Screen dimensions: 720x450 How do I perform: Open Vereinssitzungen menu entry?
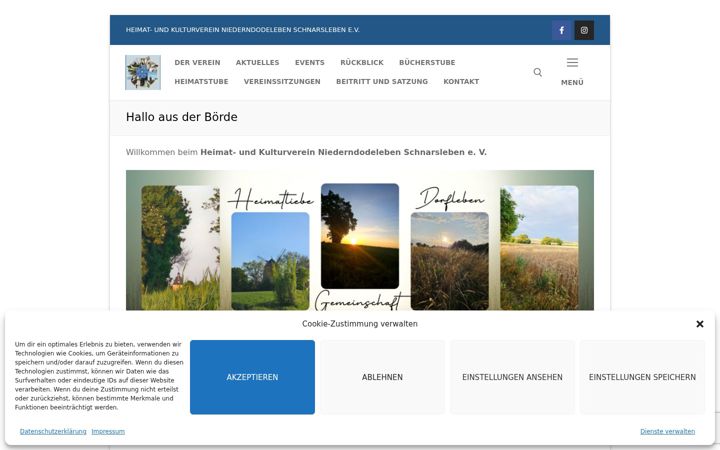tap(282, 81)
